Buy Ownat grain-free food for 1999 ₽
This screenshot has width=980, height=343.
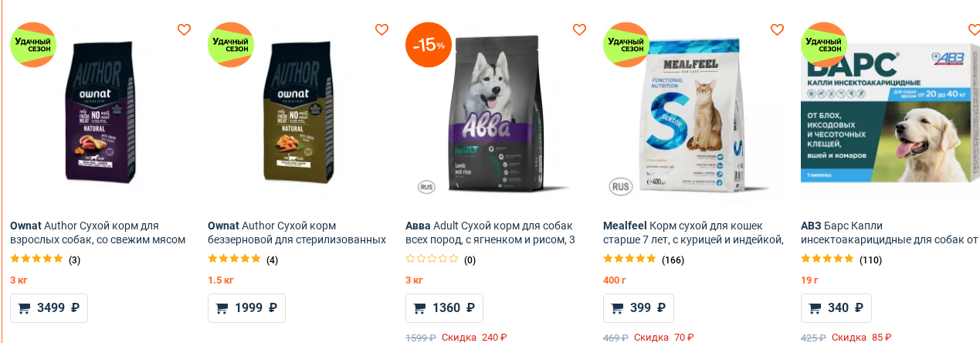click(x=246, y=307)
